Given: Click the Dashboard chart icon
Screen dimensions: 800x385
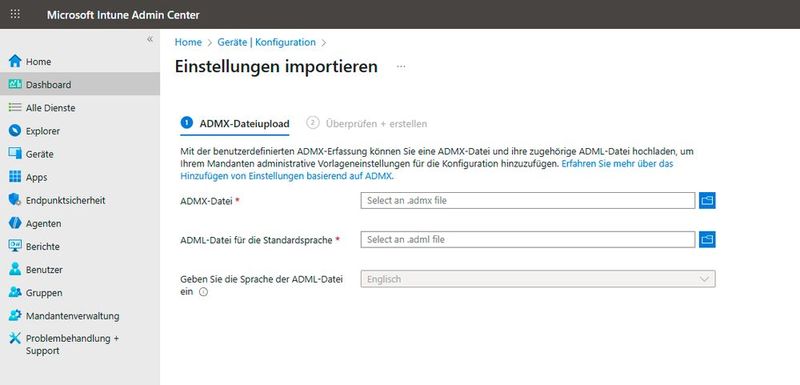Looking at the screenshot, I should [x=15, y=85].
